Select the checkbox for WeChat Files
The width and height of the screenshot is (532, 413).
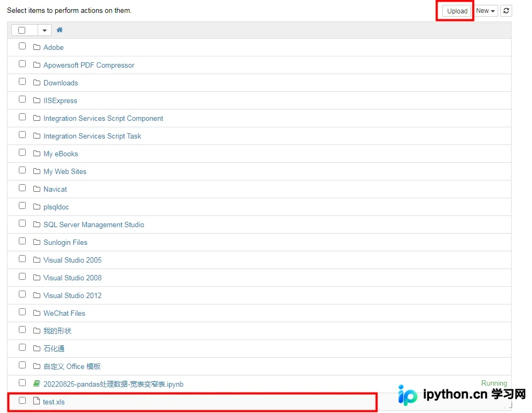pyautogui.click(x=23, y=312)
